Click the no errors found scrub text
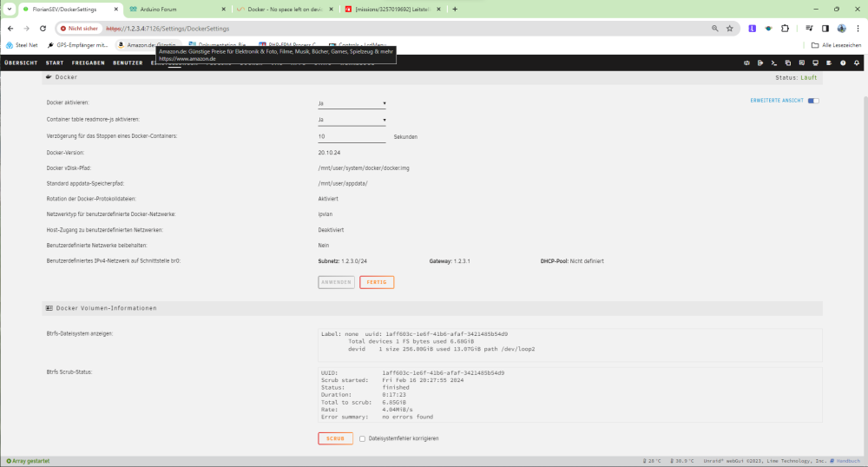 point(407,417)
